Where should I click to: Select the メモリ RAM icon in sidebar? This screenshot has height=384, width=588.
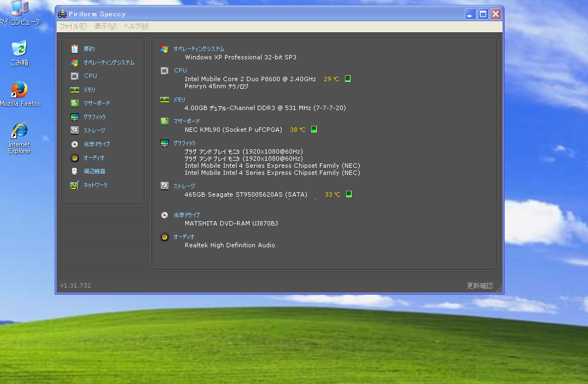click(x=74, y=89)
